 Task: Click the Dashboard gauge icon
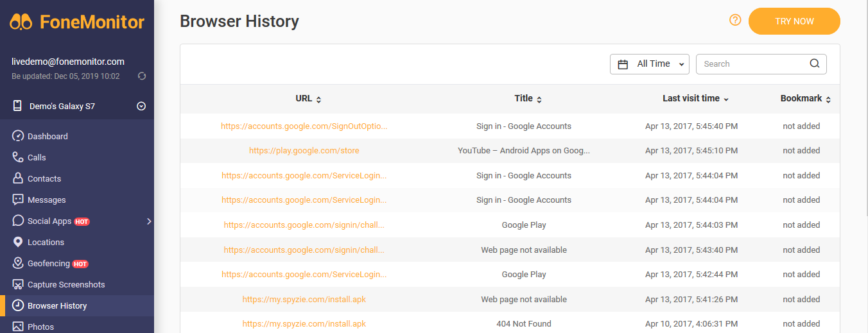tap(18, 136)
